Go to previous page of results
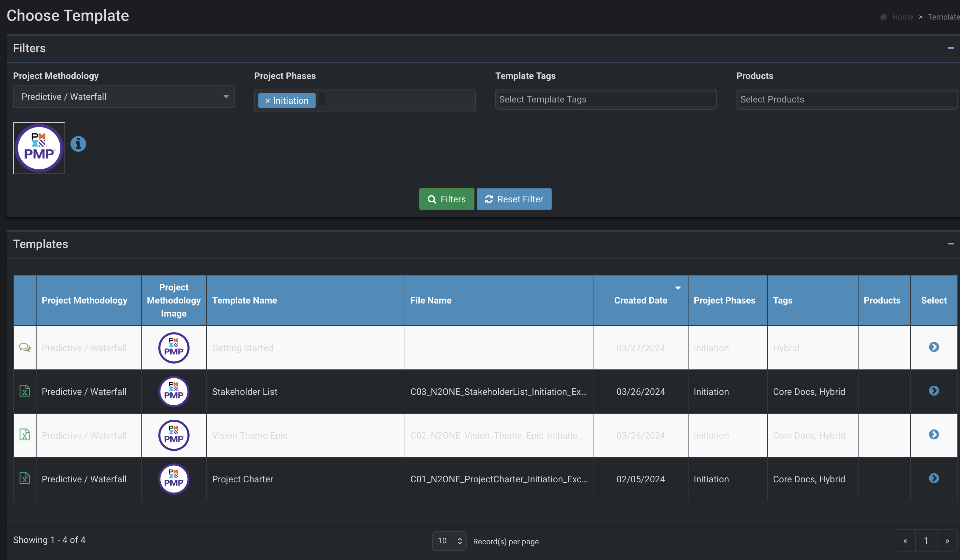This screenshot has width=960, height=560. (x=905, y=541)
